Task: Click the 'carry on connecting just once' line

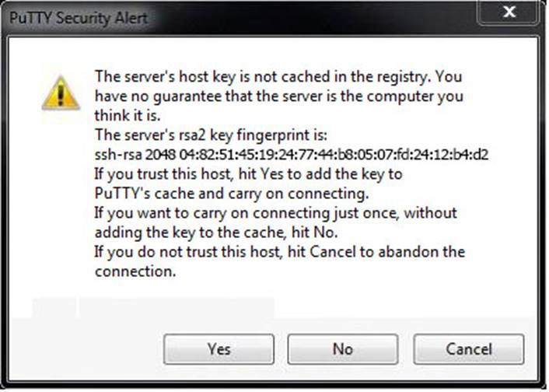Action: click(x=276, y=212)
